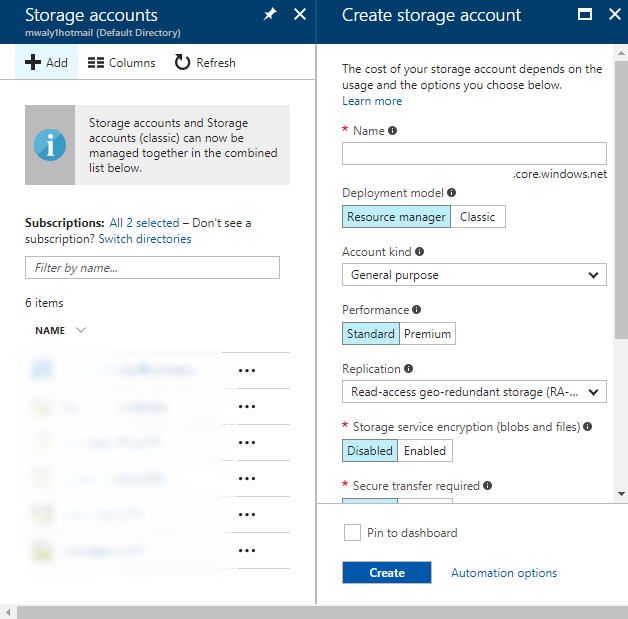The width and height of the screenshot is (628, 619).
Task: Open context menu for second storage account row
Action: pyautogui.click(x=247, y=406)
